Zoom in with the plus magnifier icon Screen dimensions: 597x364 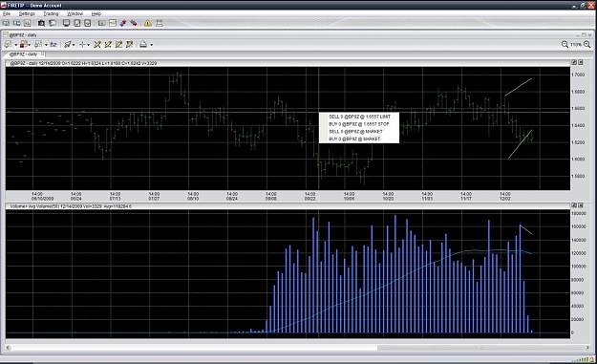click(x=587, y=45)
